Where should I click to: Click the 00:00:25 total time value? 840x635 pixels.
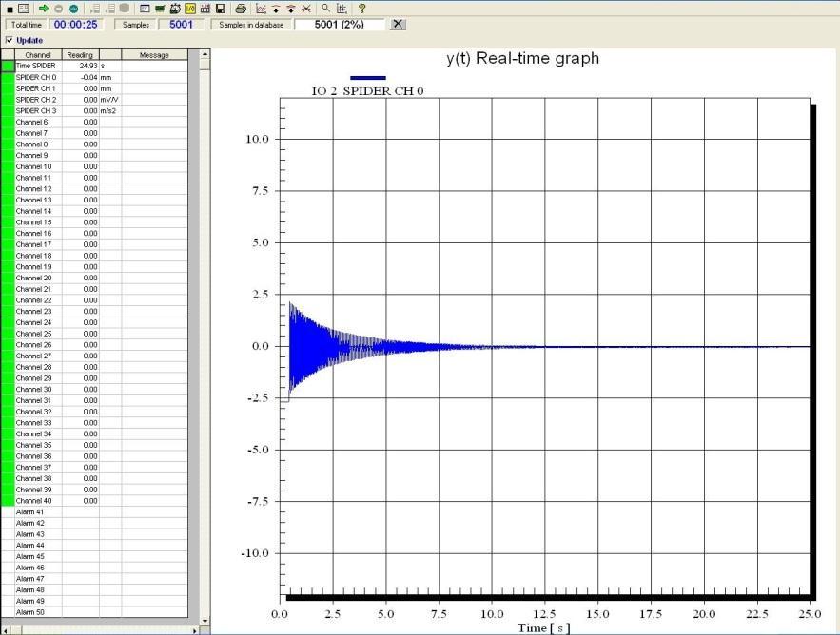point(75,25)
